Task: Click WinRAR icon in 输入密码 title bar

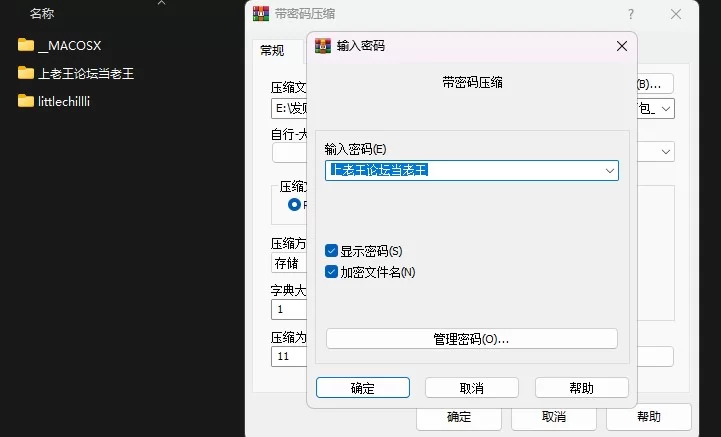Action: (323, 46)
